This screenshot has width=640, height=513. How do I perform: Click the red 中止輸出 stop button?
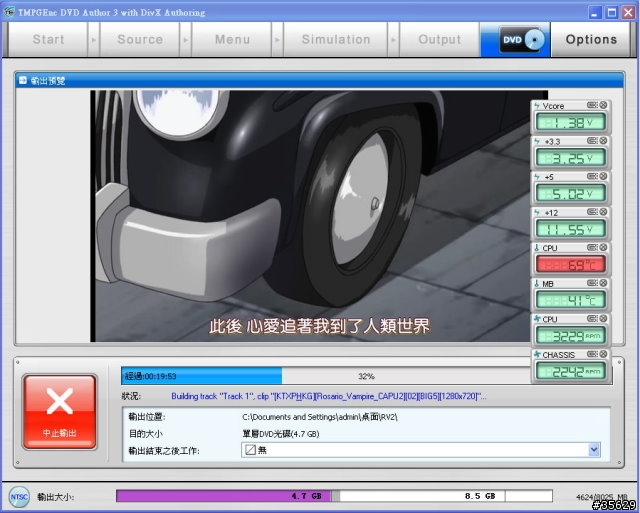[x=60, y=412]
